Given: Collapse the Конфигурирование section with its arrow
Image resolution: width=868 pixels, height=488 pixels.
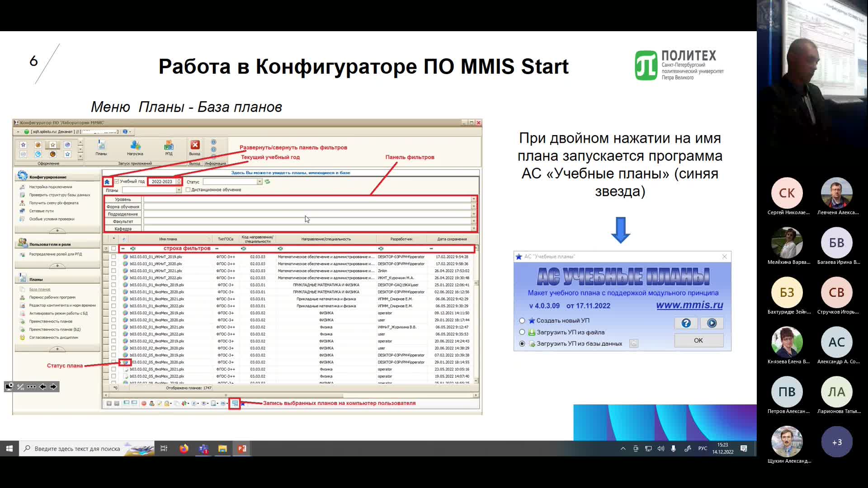Looking at the screenshot, I should [x=57, y=230].
